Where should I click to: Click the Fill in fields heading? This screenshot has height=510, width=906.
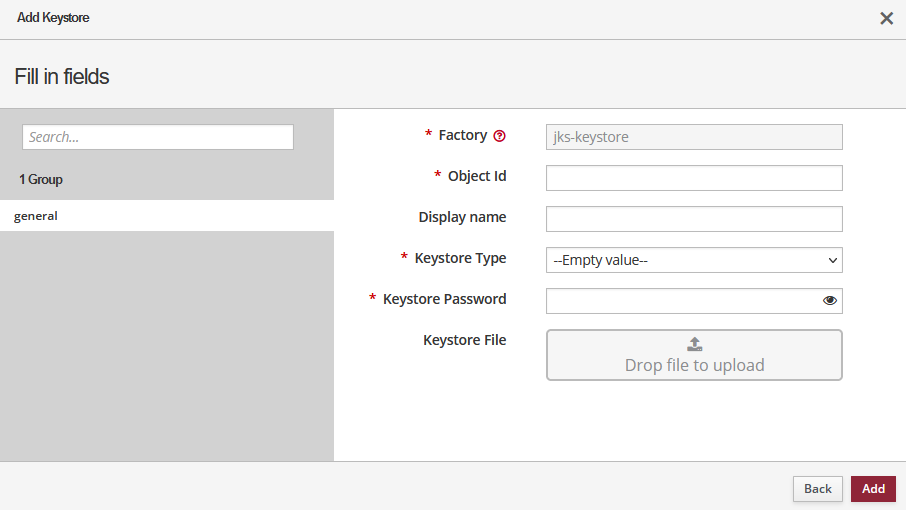pyautogui.click(x=62, y=76)
